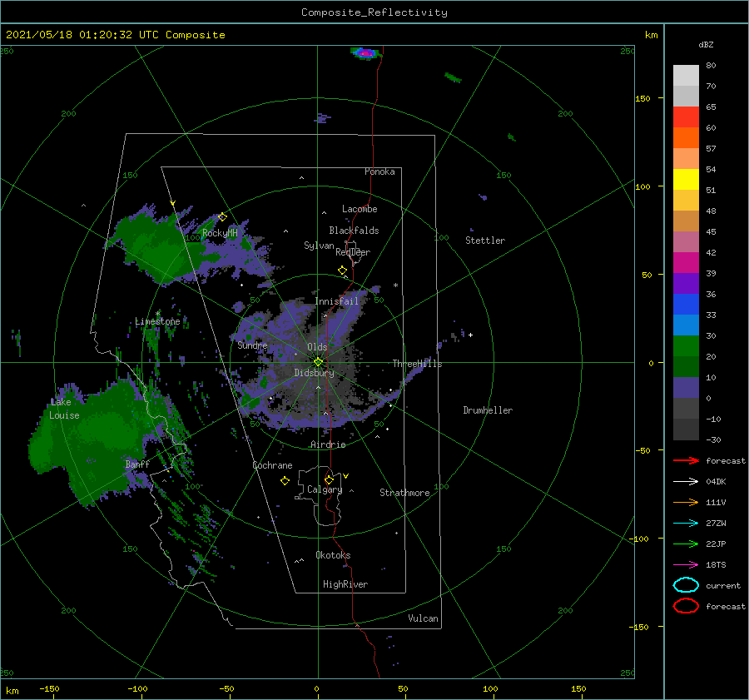Viewport: 749px width, 700px height.
Task: Click the asterisk marker above Limestone
Action: [157, 314]
